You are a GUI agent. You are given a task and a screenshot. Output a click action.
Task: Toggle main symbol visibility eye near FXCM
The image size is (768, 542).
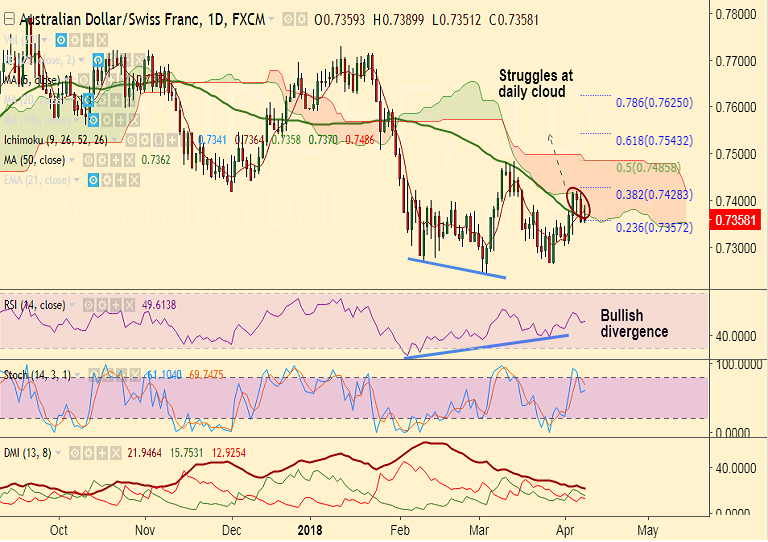[288, 20]
